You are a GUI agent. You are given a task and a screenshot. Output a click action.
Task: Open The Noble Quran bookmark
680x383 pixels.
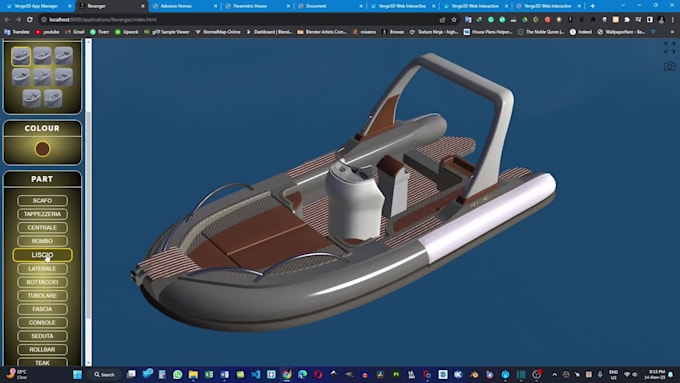click(541, 32)
